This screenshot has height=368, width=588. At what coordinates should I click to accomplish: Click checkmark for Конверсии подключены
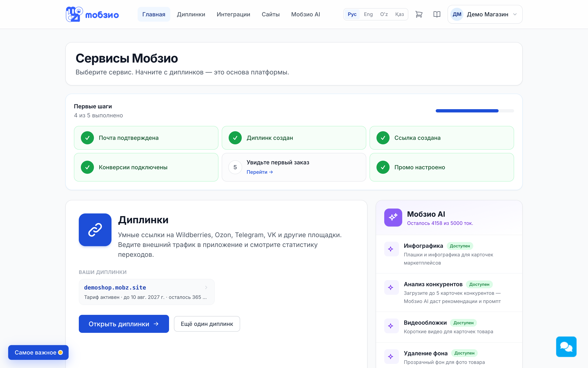point(87,167)
